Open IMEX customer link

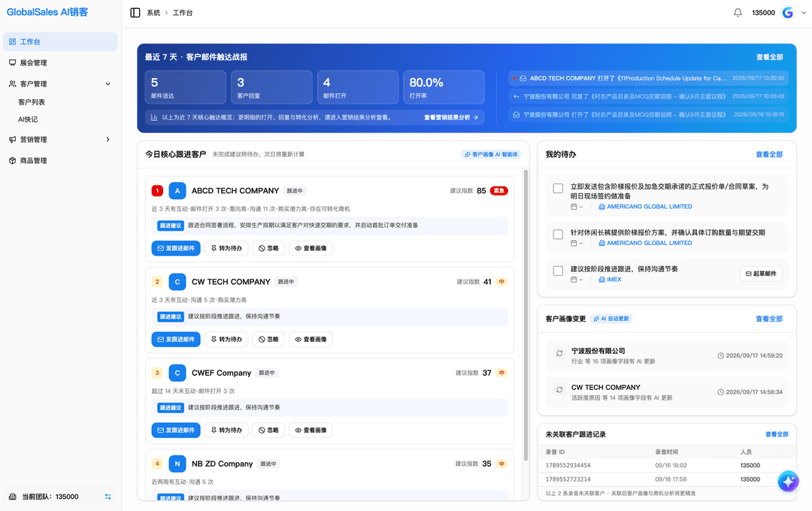click(610, 280)
